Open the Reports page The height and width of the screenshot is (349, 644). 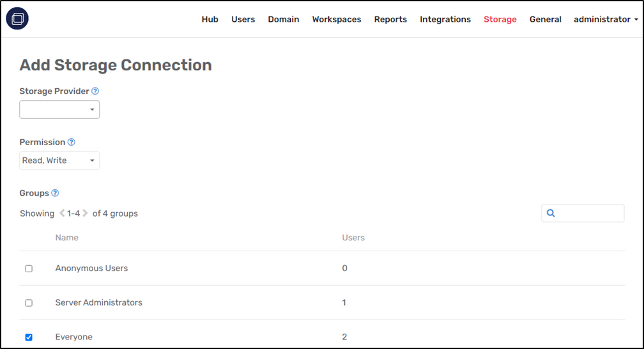390,19
